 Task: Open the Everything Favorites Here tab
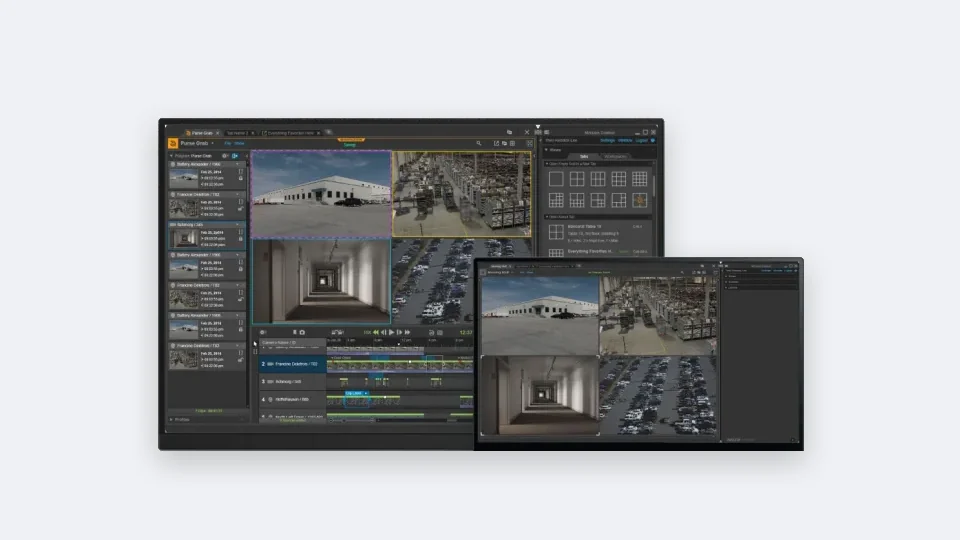click(x=291, y=133)
